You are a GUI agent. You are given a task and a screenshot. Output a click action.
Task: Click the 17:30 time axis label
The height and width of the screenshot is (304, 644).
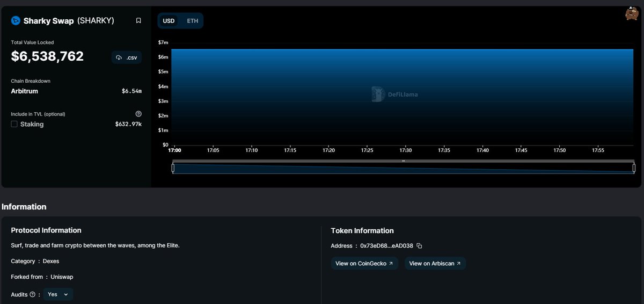(x=405, y=150)
